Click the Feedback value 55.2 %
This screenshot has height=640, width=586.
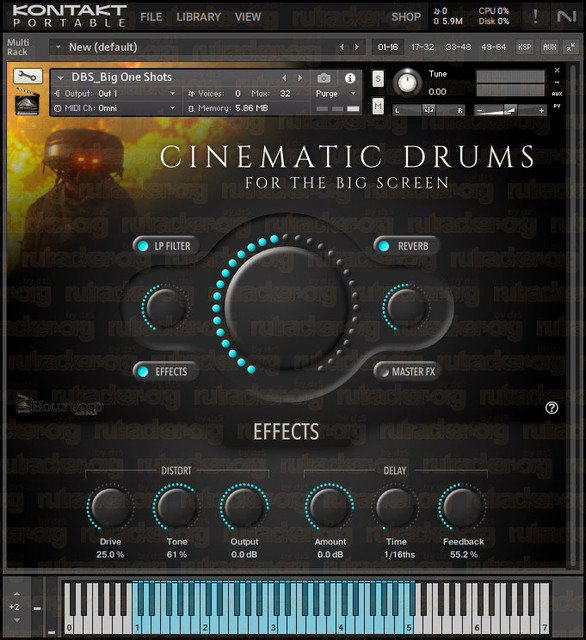(464, 554)
